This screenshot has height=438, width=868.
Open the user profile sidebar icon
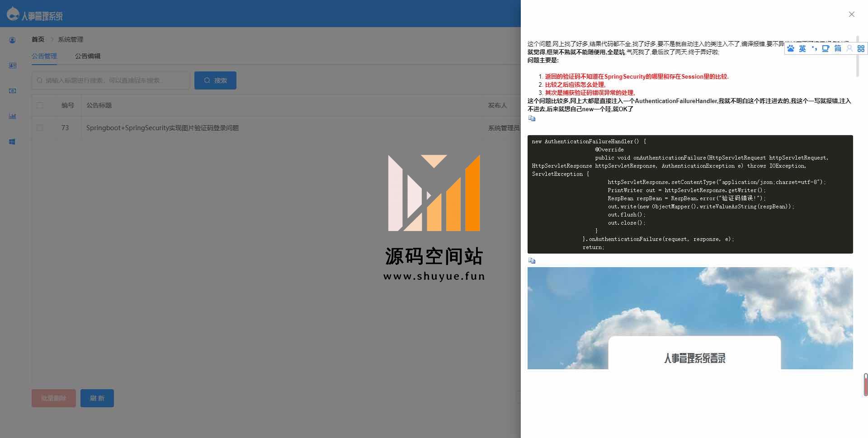click(12, 40)
